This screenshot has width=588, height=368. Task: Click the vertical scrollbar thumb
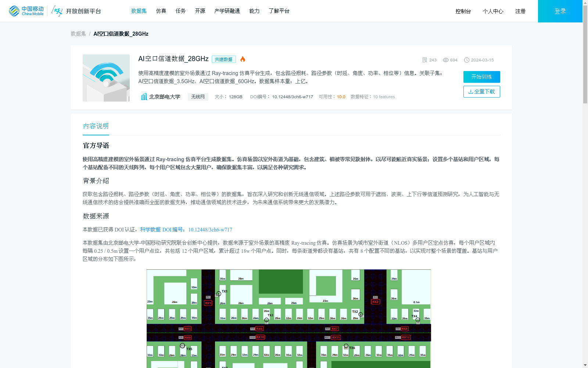pos(585,54)
